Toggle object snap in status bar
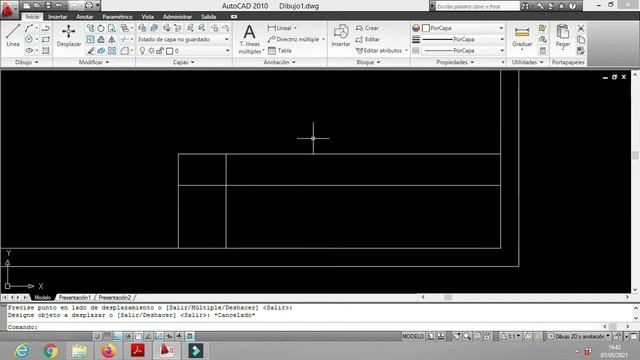The height and width of the screenshot is (360, 640). tap(138, 336)
